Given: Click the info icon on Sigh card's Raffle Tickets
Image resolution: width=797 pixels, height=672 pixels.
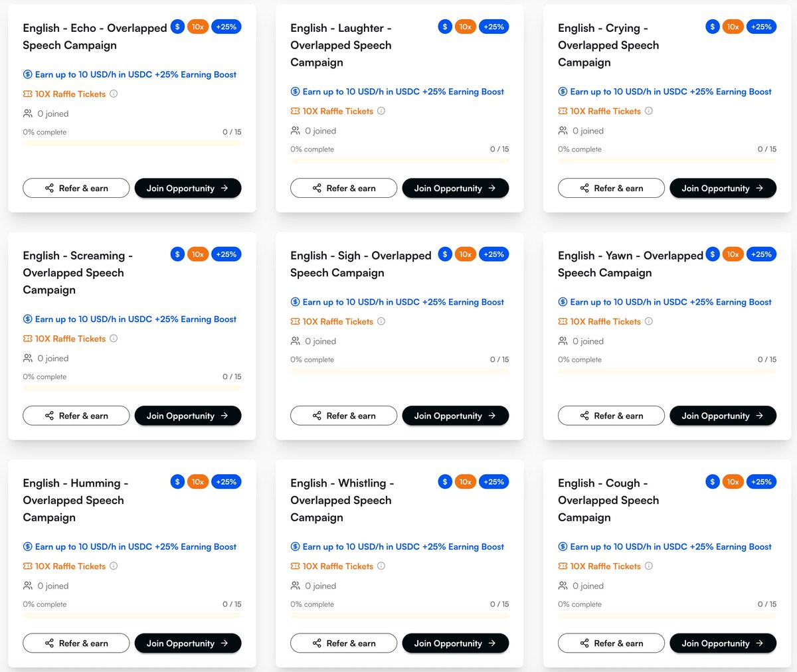Looking at the screenshot, I should (x=381, y=321).
